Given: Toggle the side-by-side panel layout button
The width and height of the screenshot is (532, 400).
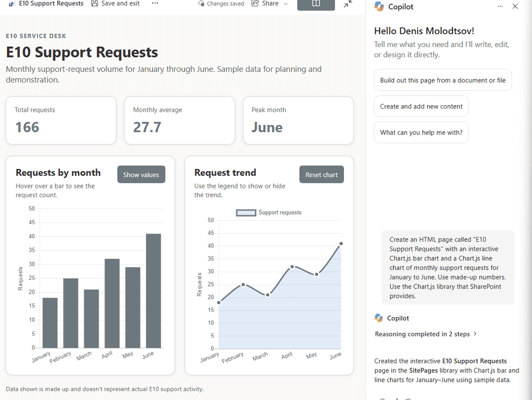Looking at the screenshot, I should 316,4.
